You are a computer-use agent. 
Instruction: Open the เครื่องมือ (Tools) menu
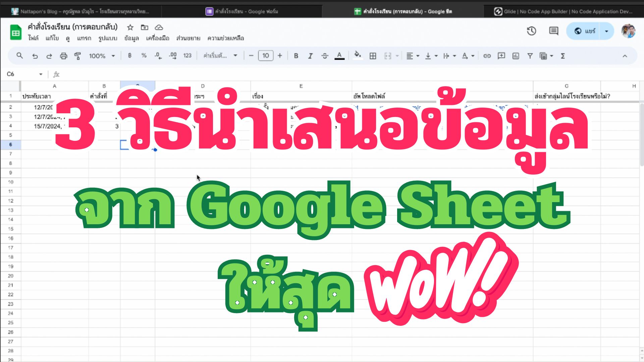[157, 38]
